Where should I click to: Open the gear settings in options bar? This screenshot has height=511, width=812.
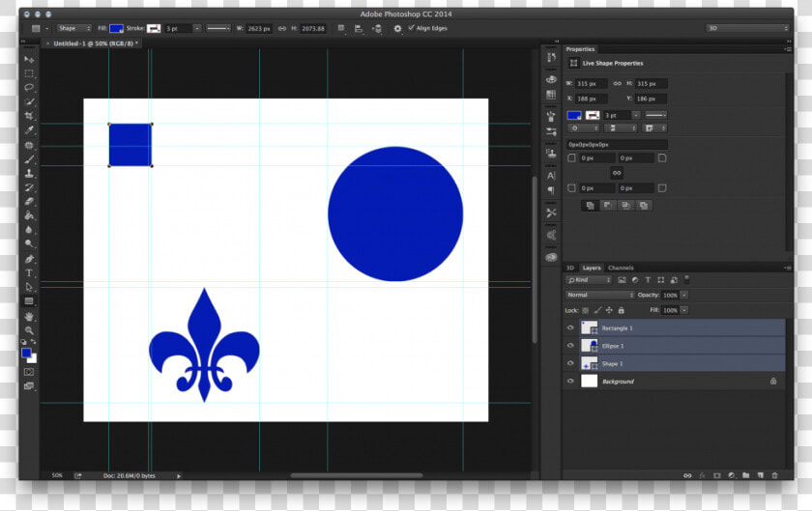pos(397,28)
